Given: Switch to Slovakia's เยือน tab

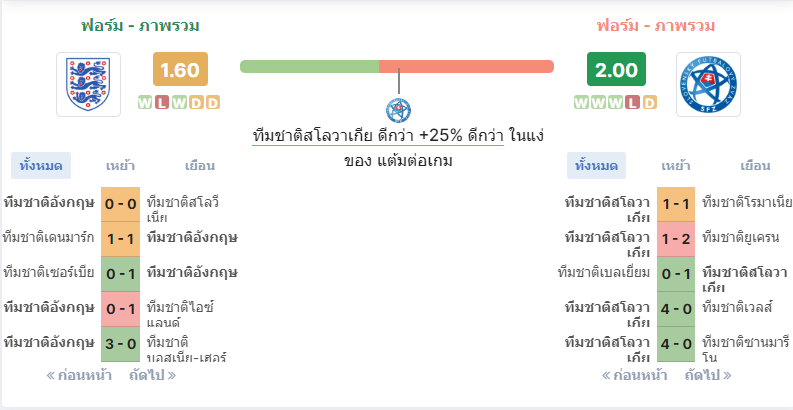Looking at the screenshot, I should click(x=755, y=166).
